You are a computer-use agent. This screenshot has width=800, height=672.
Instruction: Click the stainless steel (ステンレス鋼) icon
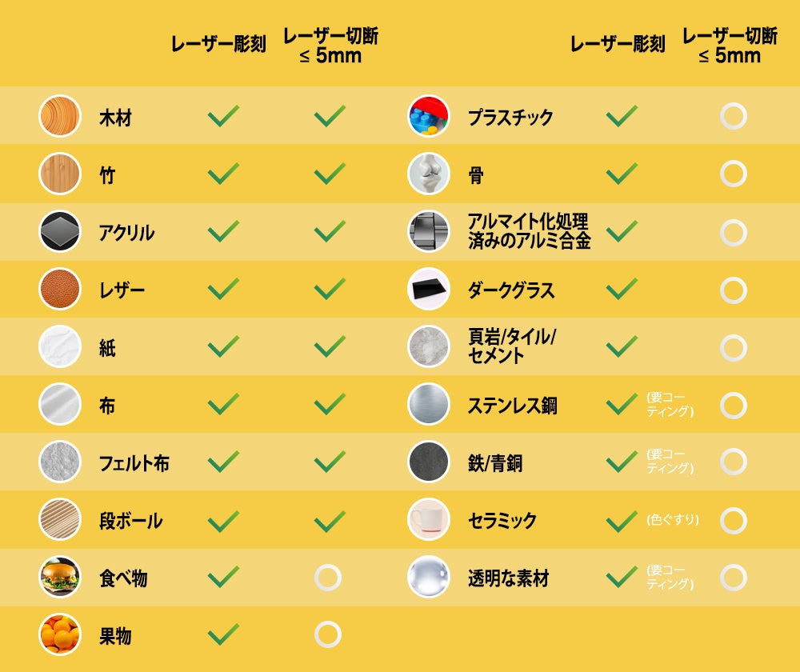(429, 405)
